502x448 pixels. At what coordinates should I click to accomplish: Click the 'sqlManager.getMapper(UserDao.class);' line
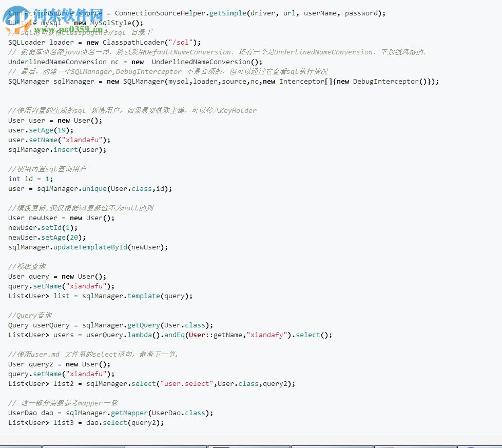(111, 413)
